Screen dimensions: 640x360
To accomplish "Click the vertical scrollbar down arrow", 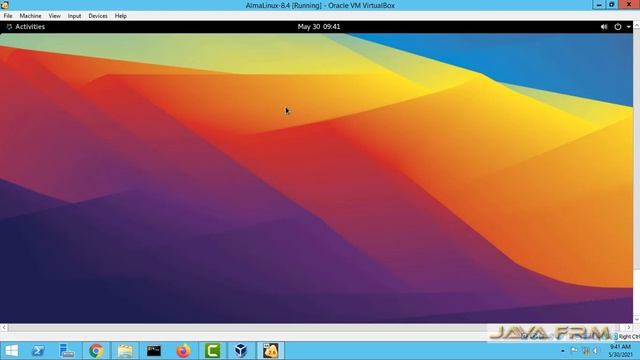I will 636,319.
